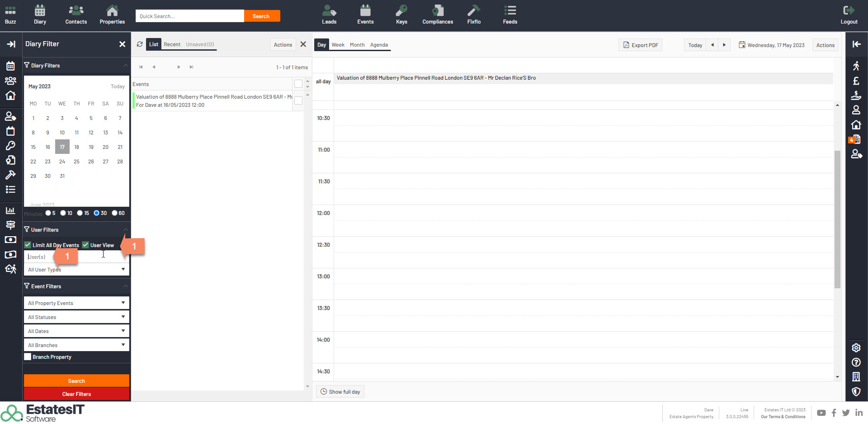
Task: Close the Diary Filter panel
Action: (x=122, y=44)
